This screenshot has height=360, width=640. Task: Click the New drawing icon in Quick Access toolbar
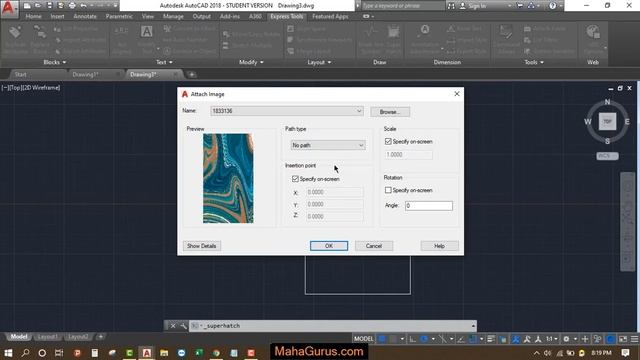pos(27,6)
